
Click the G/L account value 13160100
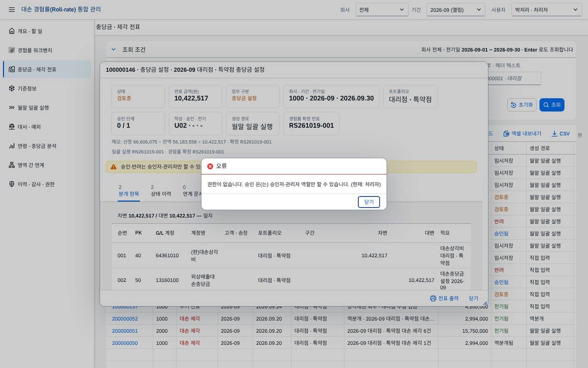click(x=167, y=280)
